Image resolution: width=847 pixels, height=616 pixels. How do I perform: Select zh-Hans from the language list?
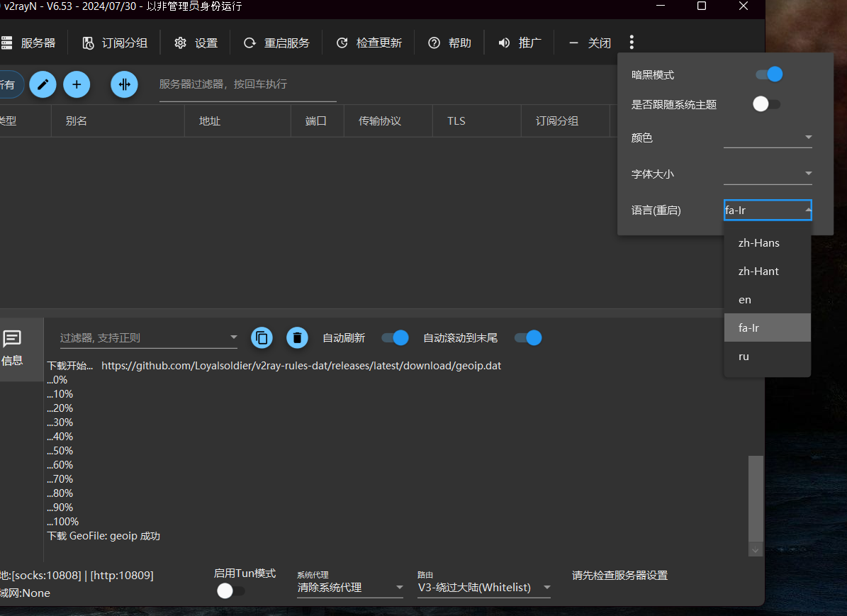[x=767, y=243]
